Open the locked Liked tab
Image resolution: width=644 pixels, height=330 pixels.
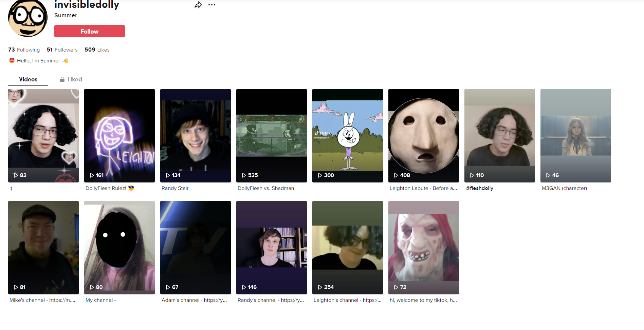click(x=71, y=79)
